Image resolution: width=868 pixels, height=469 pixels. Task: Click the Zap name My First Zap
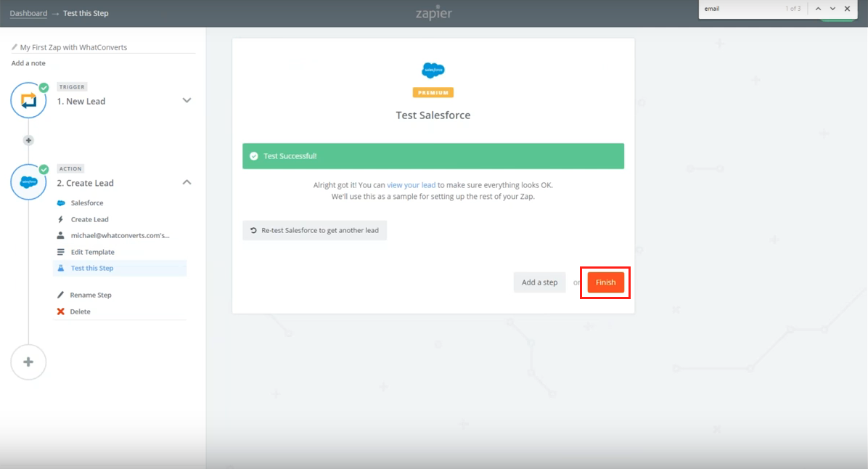pyautogui.click(x=73, y=47)
